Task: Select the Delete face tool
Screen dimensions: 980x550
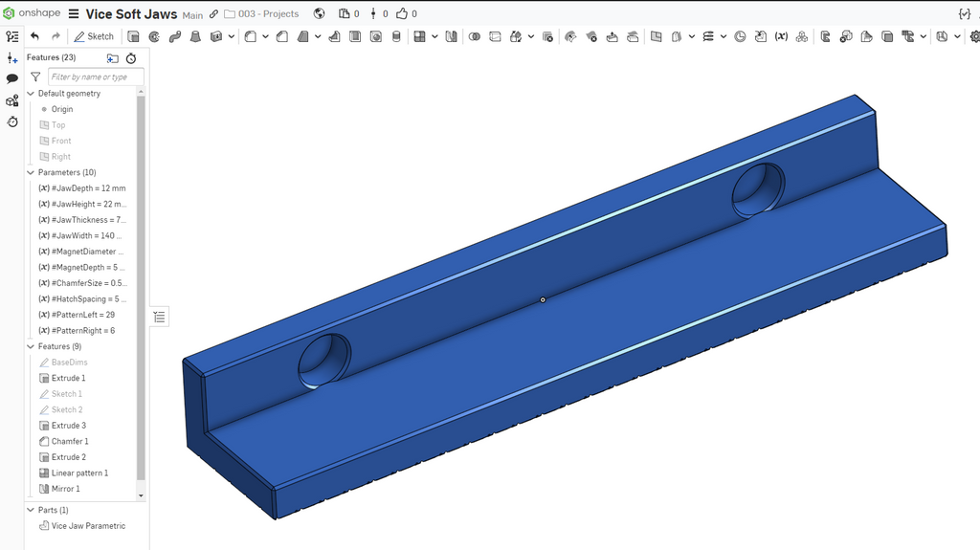Action: pos(591,37)
